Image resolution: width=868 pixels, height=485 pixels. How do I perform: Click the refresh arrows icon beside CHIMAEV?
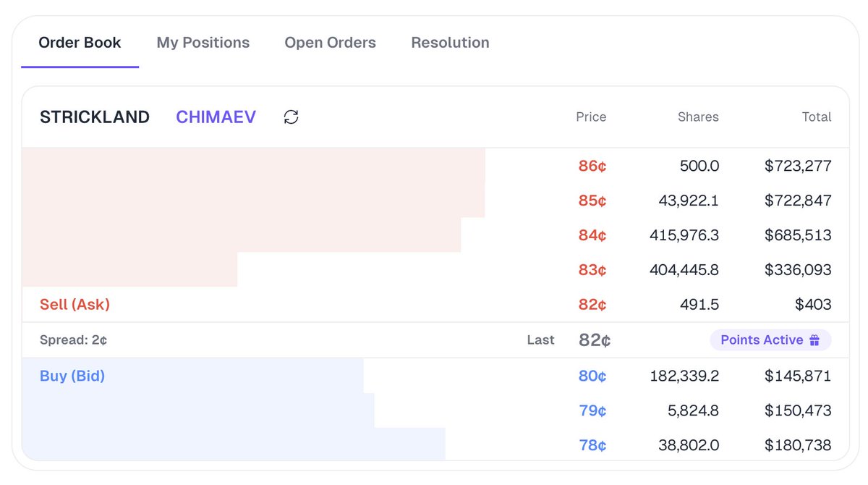pyautogui.click(x=291, y=117)
